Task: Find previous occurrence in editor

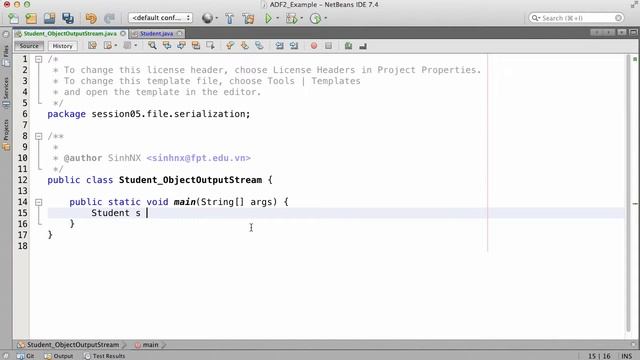Action: click(167, 46)
